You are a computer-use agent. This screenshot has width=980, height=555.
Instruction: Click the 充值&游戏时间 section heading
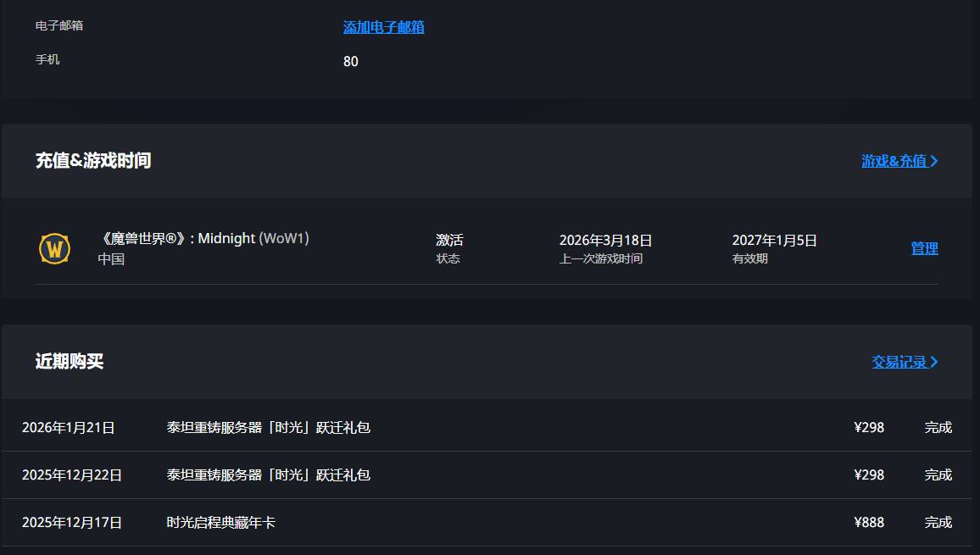coord(93,161)
